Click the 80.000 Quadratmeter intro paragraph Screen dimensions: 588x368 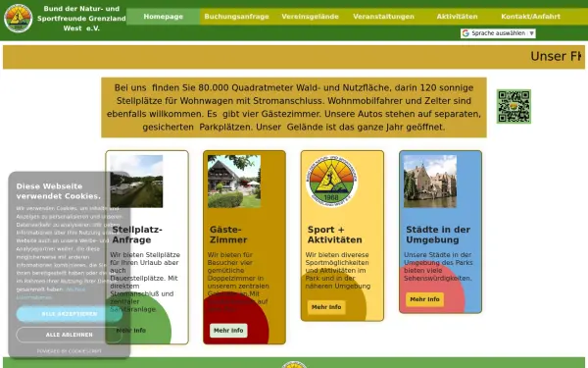point(294,107)
